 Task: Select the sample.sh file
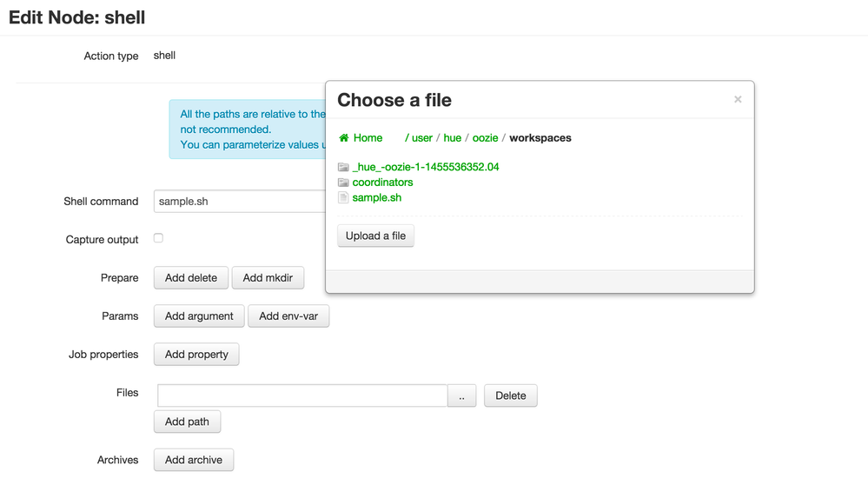pos(377,198)
